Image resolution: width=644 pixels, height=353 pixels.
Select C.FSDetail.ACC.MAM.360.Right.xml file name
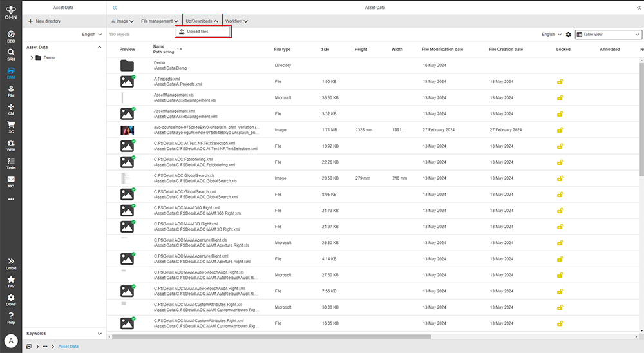click(187, 208)
